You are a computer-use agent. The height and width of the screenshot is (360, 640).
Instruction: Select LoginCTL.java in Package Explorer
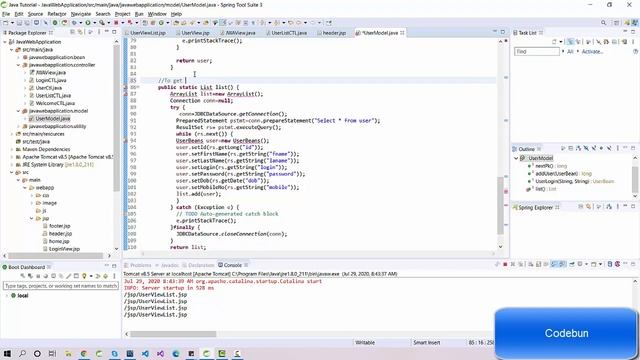51,80
